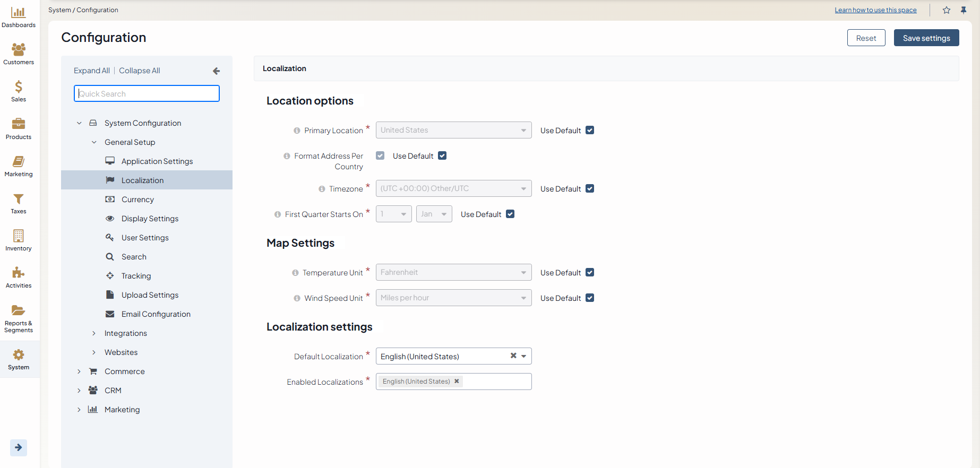The image size is (980, 468).
Task: Click the Save settings button
Action: pos(926,38)
